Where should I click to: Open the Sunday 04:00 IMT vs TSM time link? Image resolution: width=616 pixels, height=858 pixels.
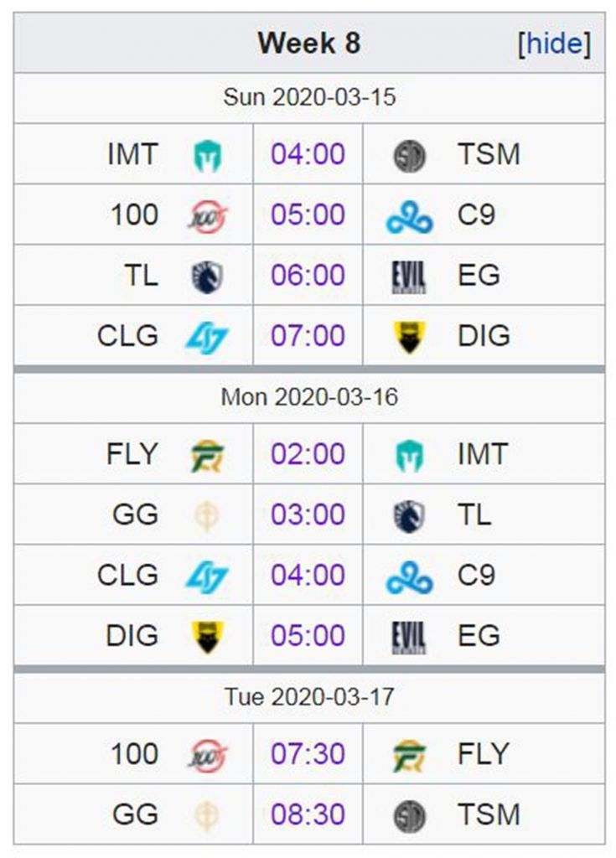click(x=308, y=154)
